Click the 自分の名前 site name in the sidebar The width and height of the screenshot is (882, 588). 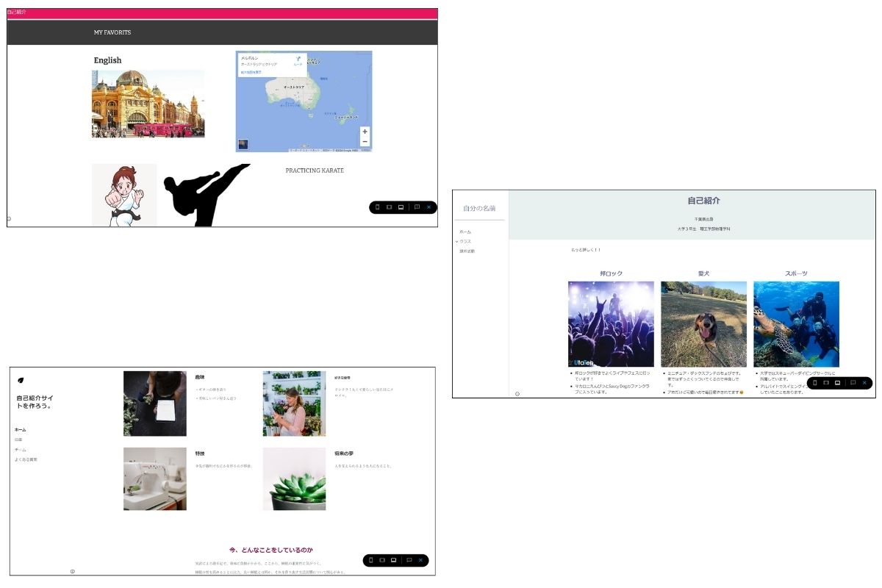(x=479, y=209)
